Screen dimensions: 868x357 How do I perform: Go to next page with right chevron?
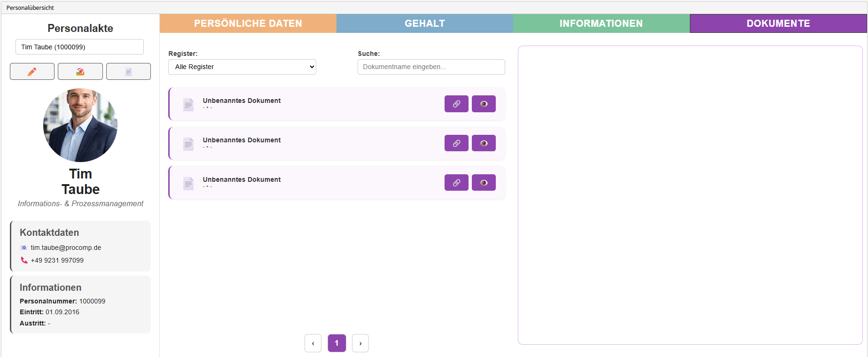pyautogui.click(x=360, y=343)
